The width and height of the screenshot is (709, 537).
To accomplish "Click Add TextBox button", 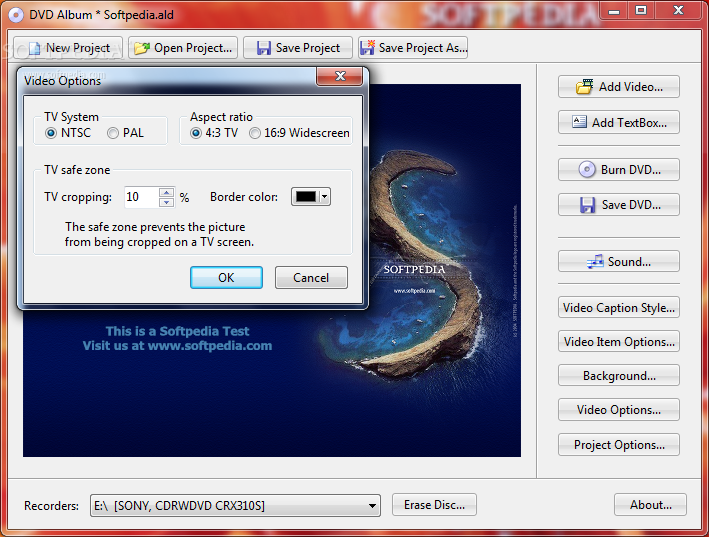I will click(619, 122).
